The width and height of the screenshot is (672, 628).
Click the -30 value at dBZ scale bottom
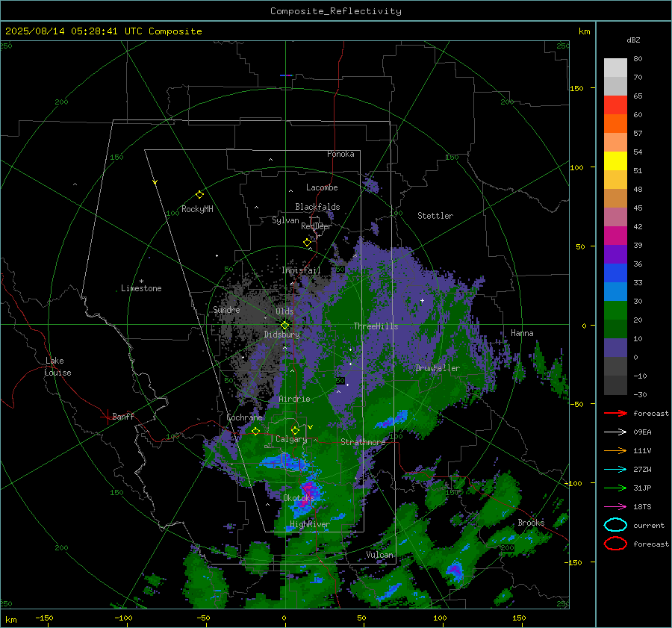click(640, 394)
